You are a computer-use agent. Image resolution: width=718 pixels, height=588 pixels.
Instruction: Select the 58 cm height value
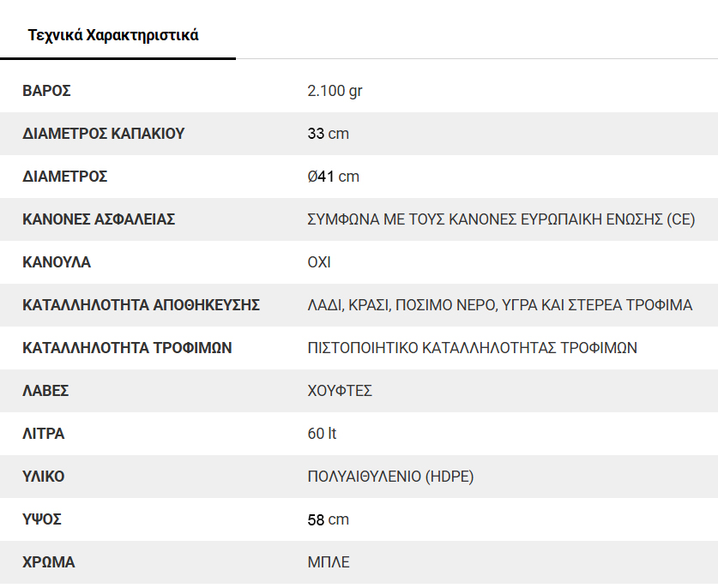click(328, 519)
